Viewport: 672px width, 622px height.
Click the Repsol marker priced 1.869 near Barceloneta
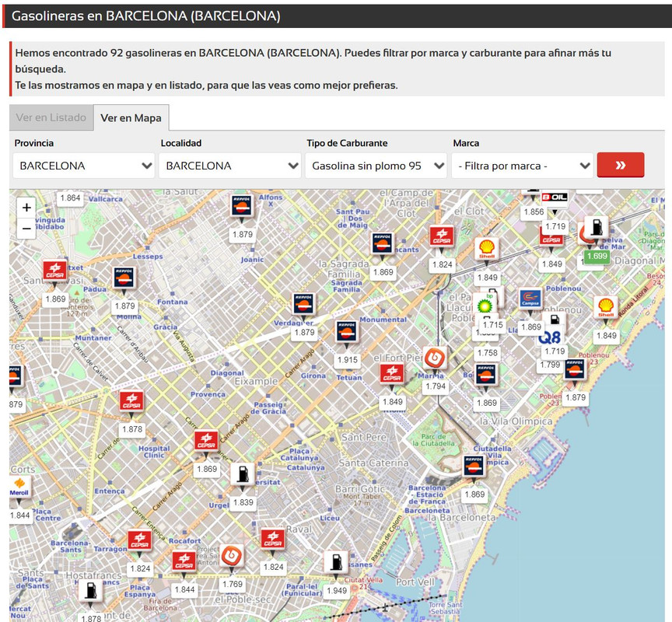pos(474,466)
